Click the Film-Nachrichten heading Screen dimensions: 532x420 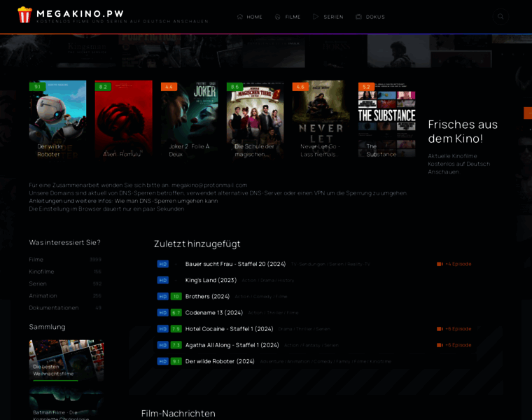178,414
